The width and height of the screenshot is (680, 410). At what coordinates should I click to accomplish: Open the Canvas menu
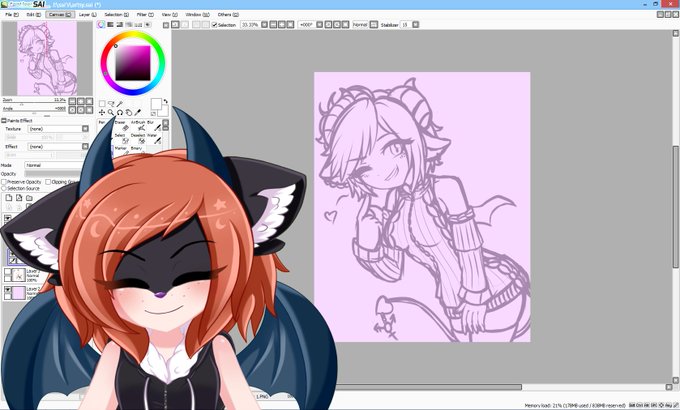click(60, 14)
